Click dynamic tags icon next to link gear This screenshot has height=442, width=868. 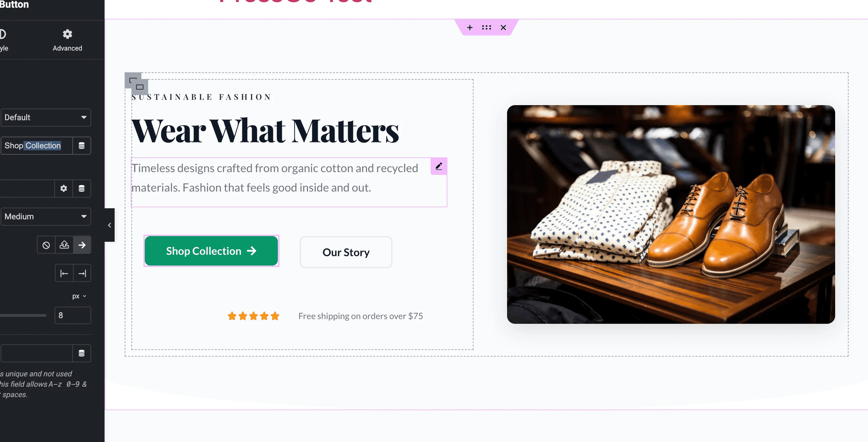81,189
